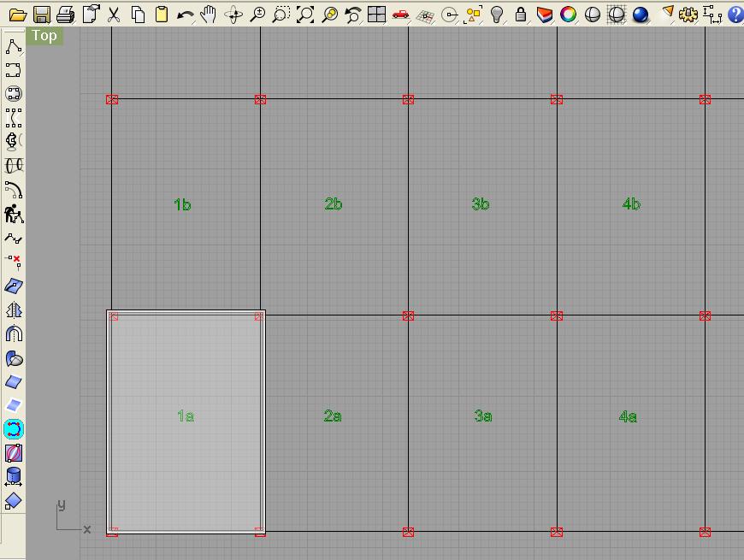Viewport: 744px width, 560px height.
Task: Render the scene with the blue sphere
Action: 641,15
